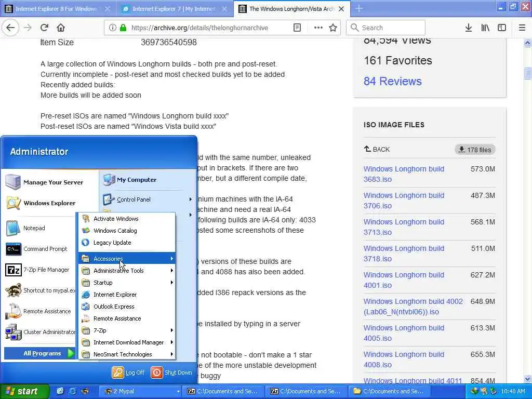Switch to Internet Explorer 8 For Windows tab
Viewport: 532px width, 399px height.
click(57, 9)
